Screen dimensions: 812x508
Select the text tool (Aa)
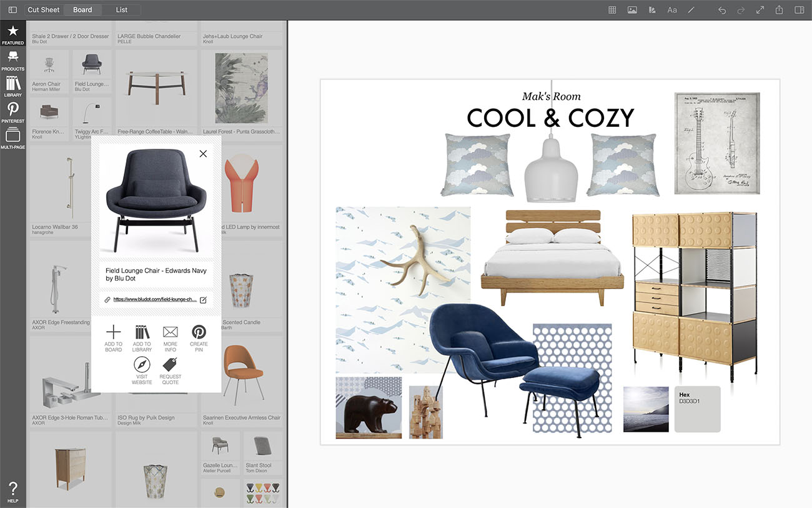point(672,10)
